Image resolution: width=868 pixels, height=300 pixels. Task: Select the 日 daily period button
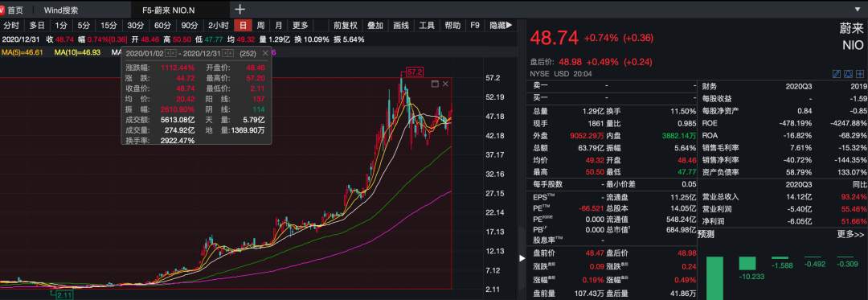[243, 26]
